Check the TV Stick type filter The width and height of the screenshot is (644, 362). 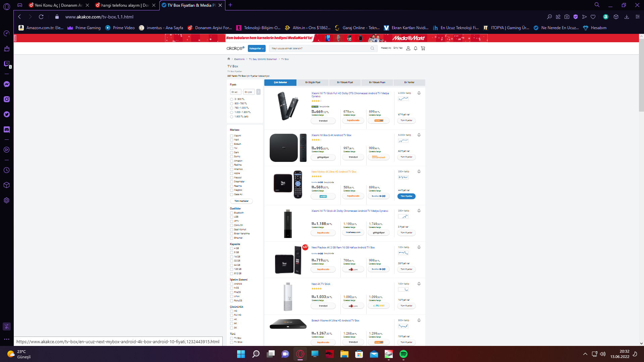click(x=231, y=342)
